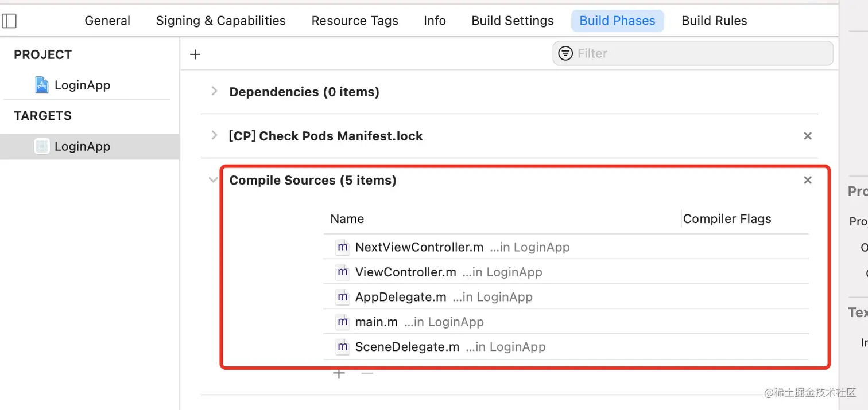
Task: Open the General tab
Action: click(x=107, y=21)
